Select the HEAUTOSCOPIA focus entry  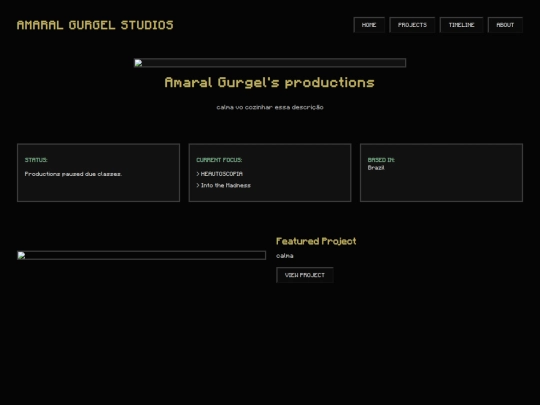(219, 174)
